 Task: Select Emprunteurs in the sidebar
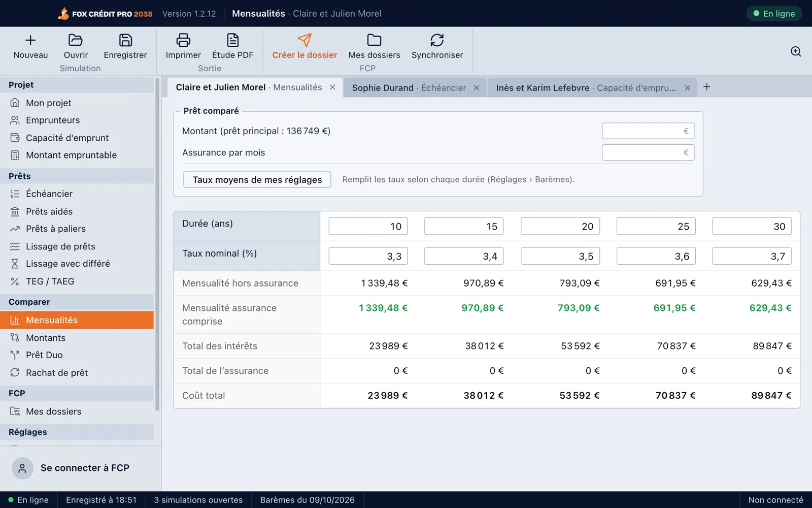point(77,120)
